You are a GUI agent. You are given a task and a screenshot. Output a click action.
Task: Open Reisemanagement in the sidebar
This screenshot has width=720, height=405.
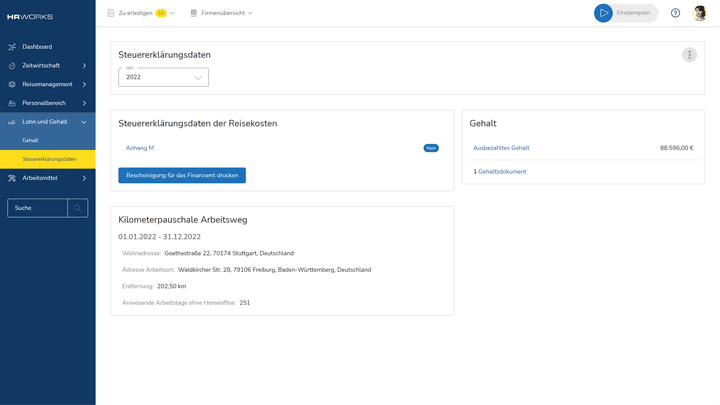[48, 84]
